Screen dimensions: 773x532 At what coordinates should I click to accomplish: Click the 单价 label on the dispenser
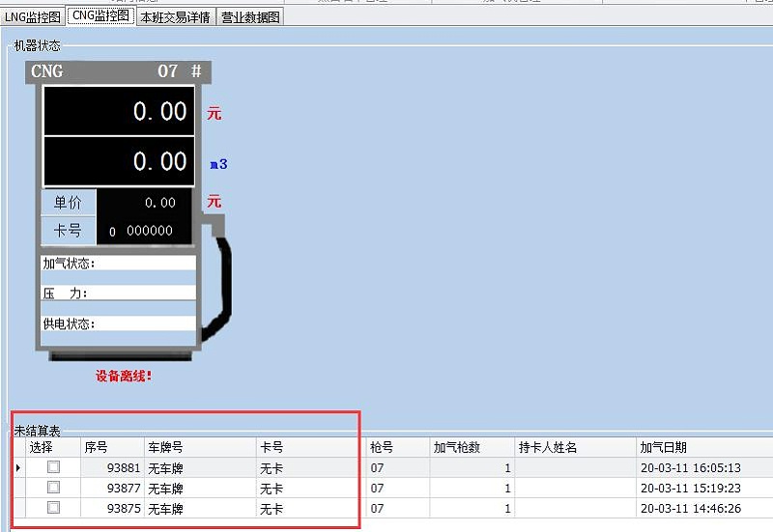tap(68, 203)
